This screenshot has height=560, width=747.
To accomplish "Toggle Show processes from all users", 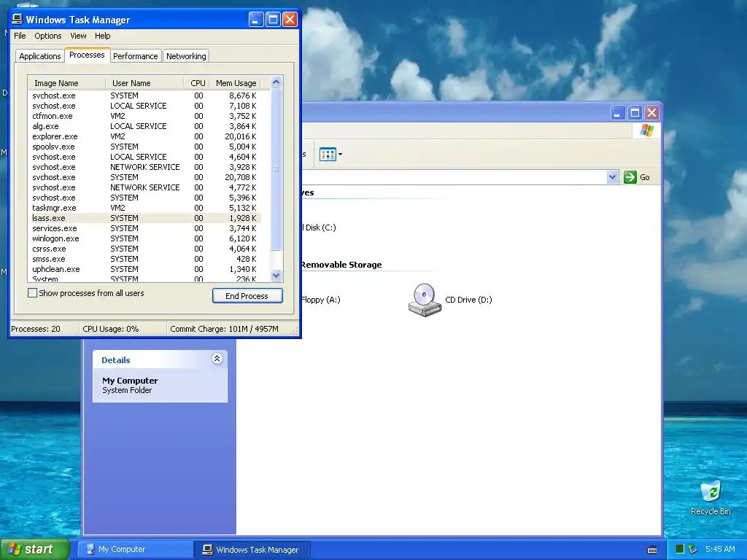I will point(32,293).
